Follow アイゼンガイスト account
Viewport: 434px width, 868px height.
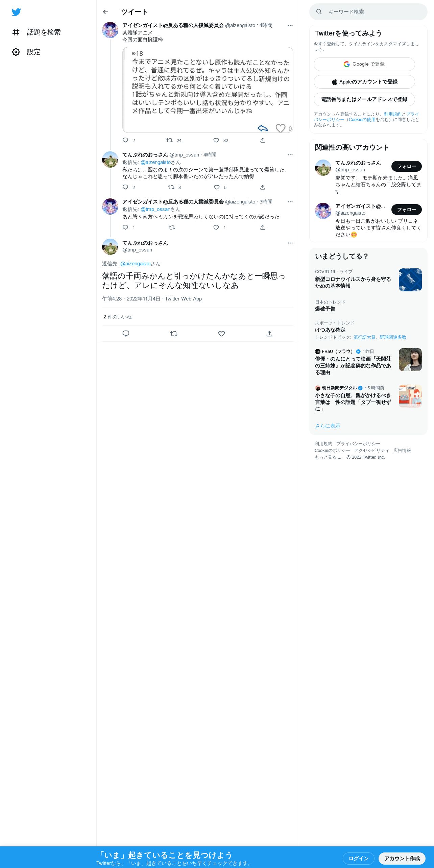(x=407, y=210)
